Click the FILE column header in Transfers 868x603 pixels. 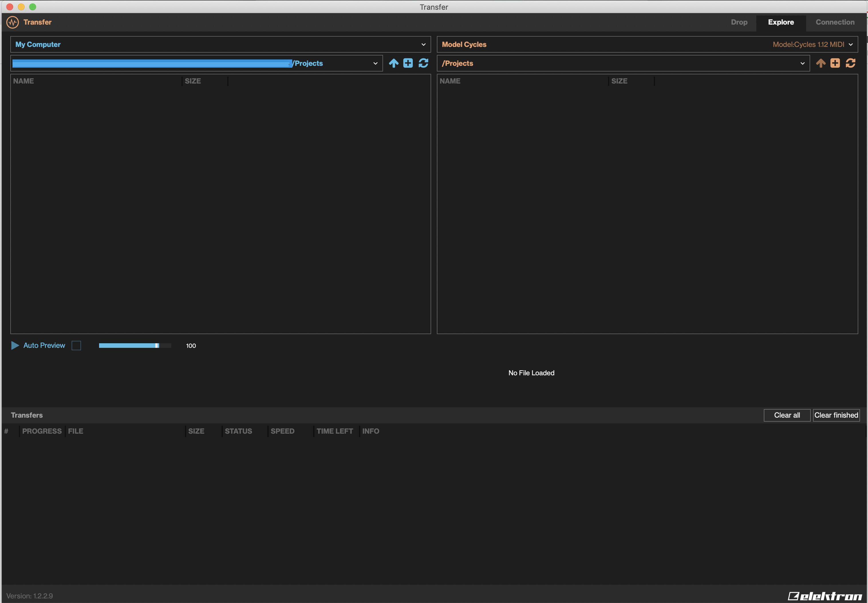coord(76,431)
